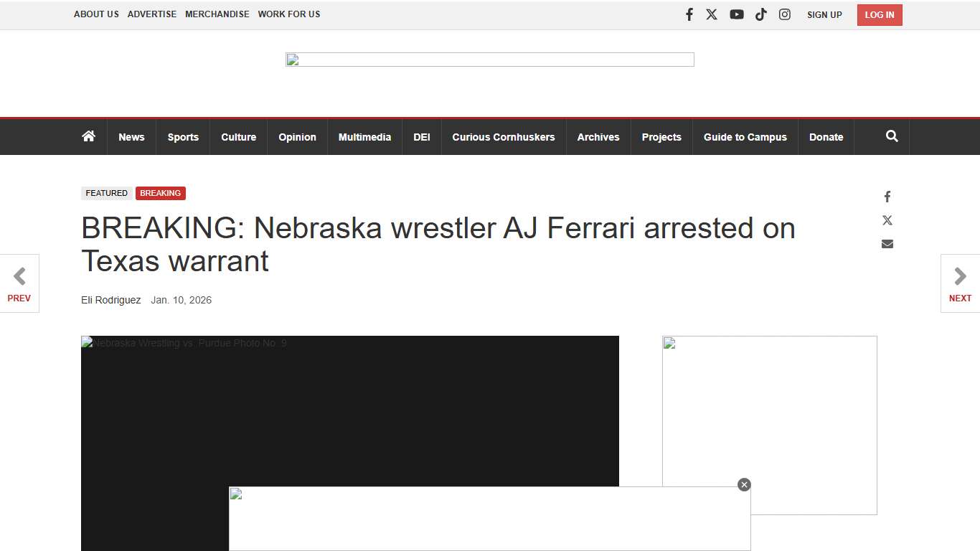The width and height of the screenshot is (980, 551).
Task: Share the article on X from sidebar
Action: [887, 220]
